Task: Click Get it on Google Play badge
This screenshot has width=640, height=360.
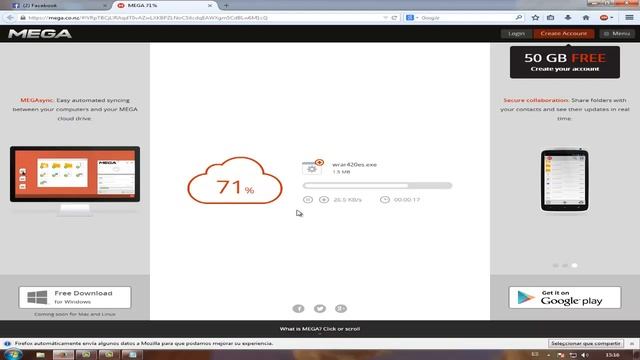Action: 565,297
